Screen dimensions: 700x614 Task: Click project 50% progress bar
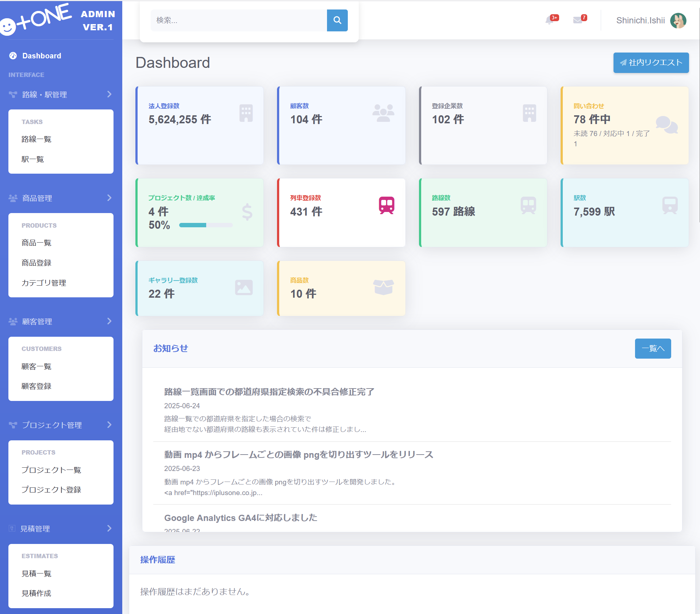click(206, 225)
